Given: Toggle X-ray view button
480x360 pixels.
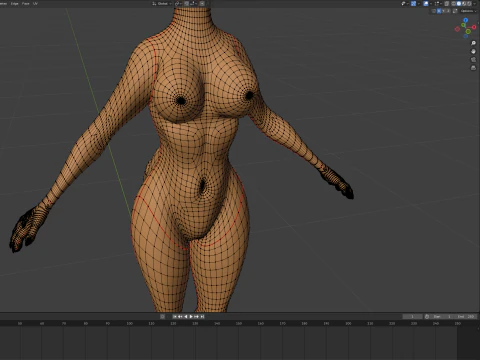Looking at the screenshot, I should tap(447, 4).
